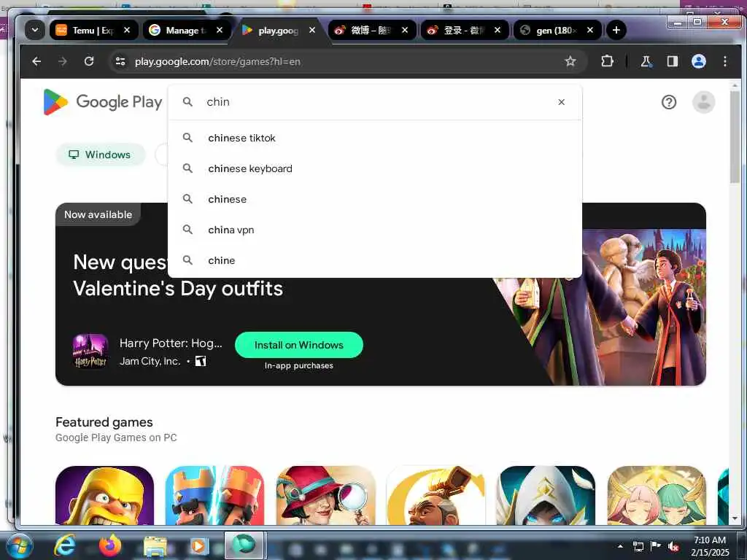This screenshot has width=747, height=560.
Task: Open the Chrome profile avatar
Action: click(x=698, y=61)
